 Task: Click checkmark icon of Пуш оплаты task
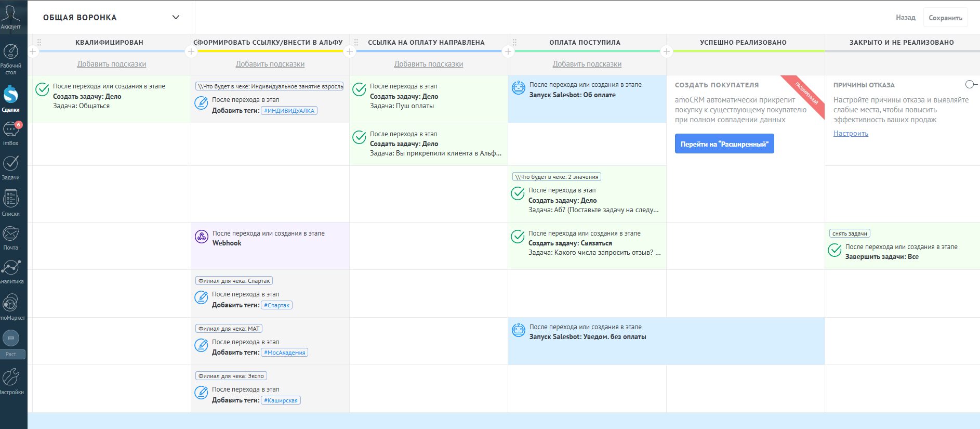pyautogui.click(x=359, y=89)
